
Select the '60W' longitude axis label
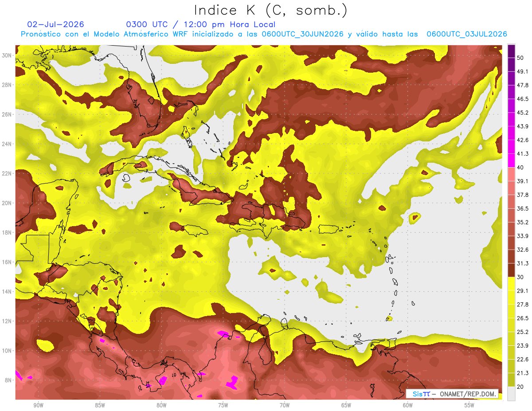(x=408, y=405)
